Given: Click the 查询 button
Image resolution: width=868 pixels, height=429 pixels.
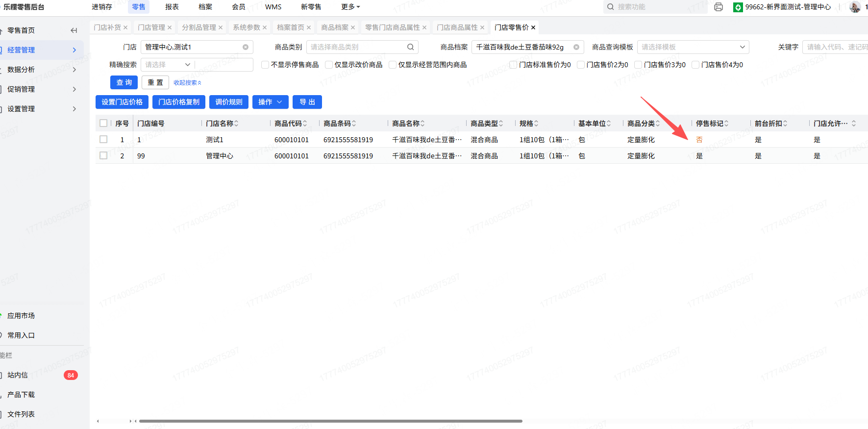Looking at the screenshot, I should click(x=124, y=82).
